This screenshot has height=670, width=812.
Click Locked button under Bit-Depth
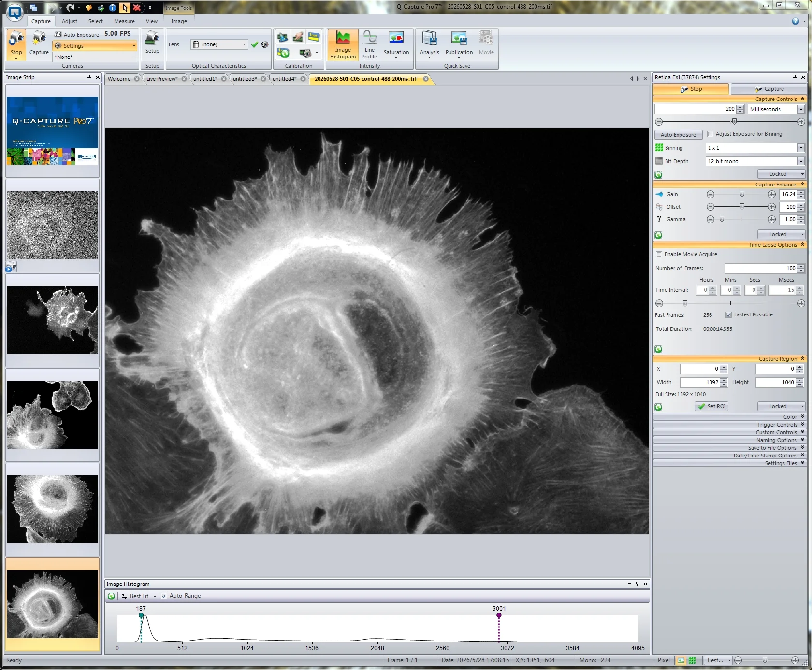(x=781, y=174)
